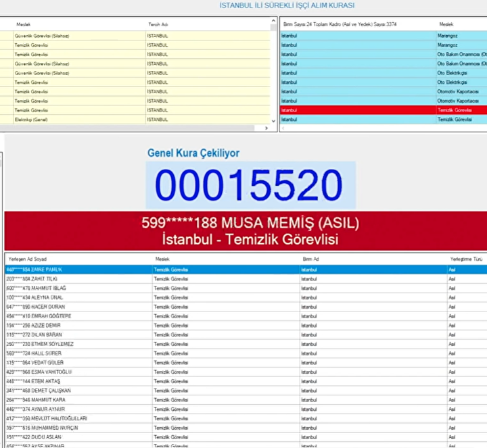Select the first 'Oto Elektrikçisi' row
This screenshot has width=487, height=448.
coord(384,73)
